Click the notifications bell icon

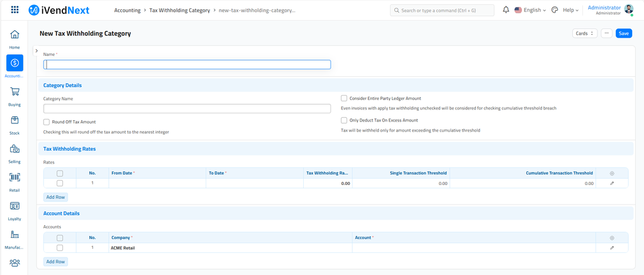[506, 10]
